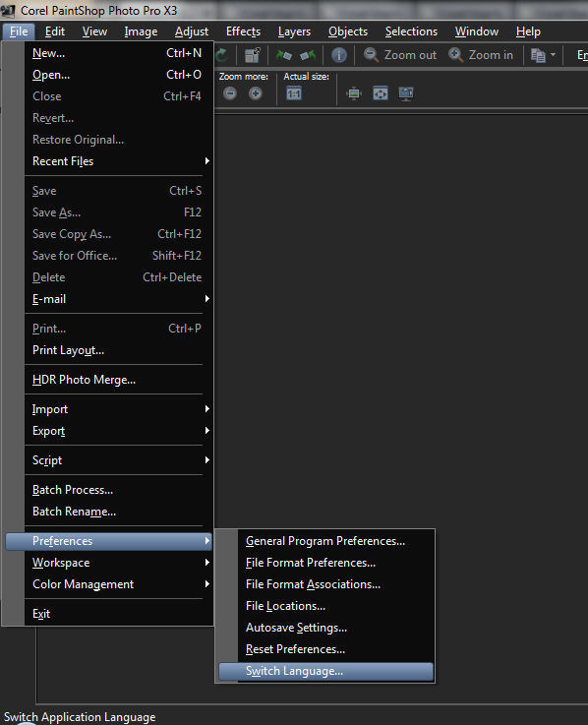Click the fit image to window icon
The image size is (588, 725).
(381, 93)
